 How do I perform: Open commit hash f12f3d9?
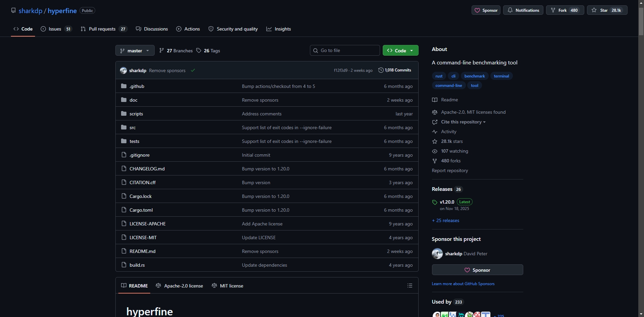point(340,70)
